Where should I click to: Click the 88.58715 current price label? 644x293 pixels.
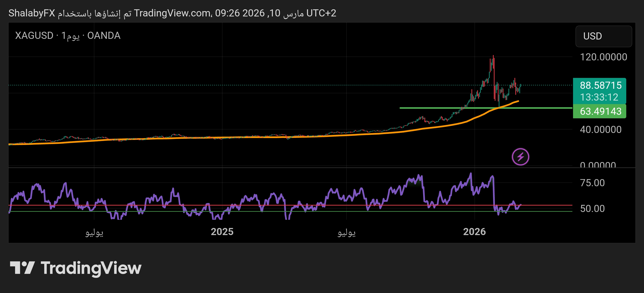600,85
